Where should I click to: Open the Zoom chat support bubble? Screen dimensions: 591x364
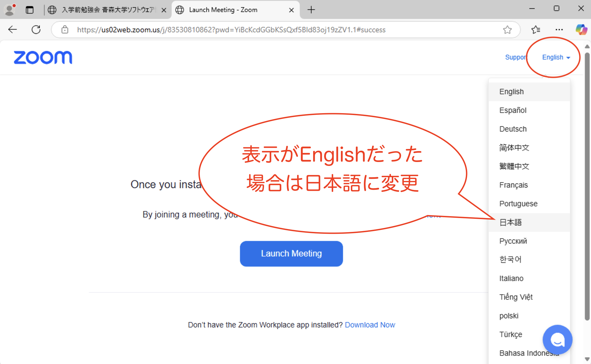coord(557,339)
